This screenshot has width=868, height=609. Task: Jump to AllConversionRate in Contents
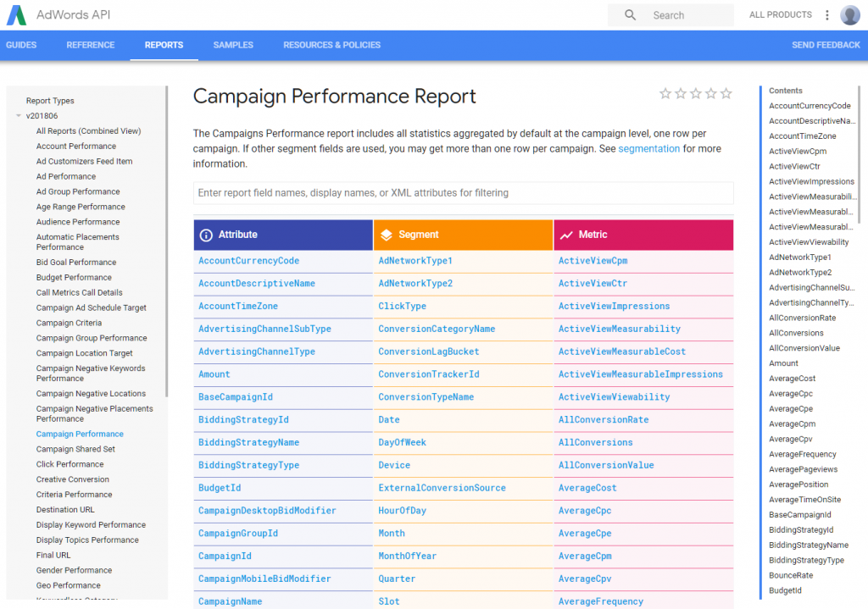[x=802, y=318]
